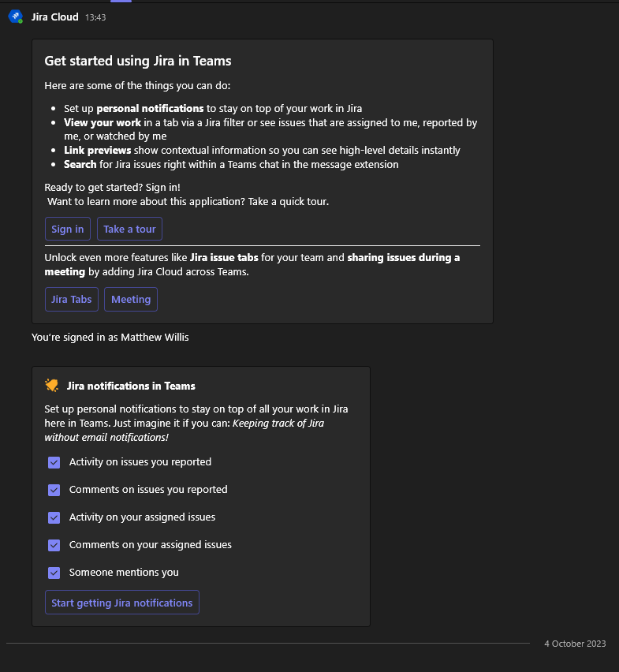Disable Comments on issues you reported
Image resolution: width=619 pixels, height=672 pixels.
click(54, 490)
